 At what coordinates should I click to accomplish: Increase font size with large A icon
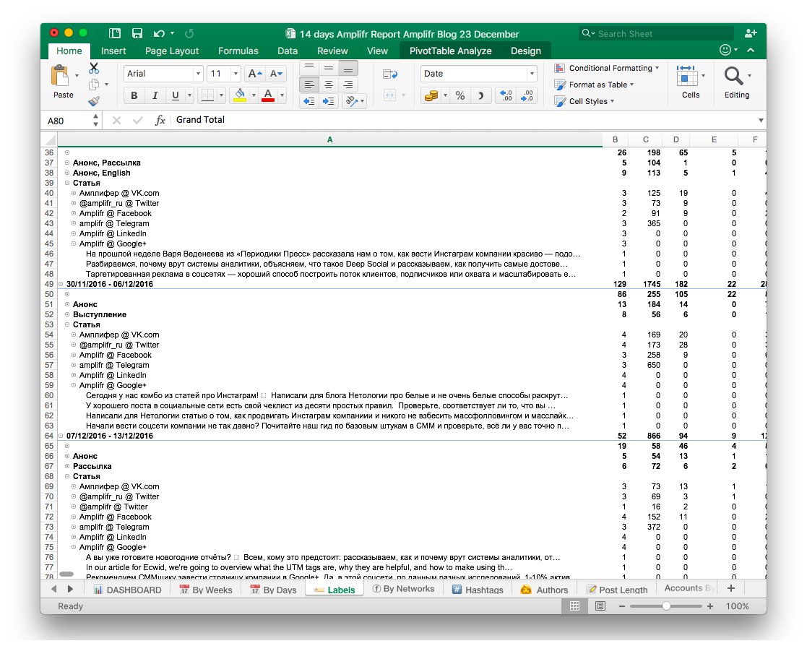point(255,74)
